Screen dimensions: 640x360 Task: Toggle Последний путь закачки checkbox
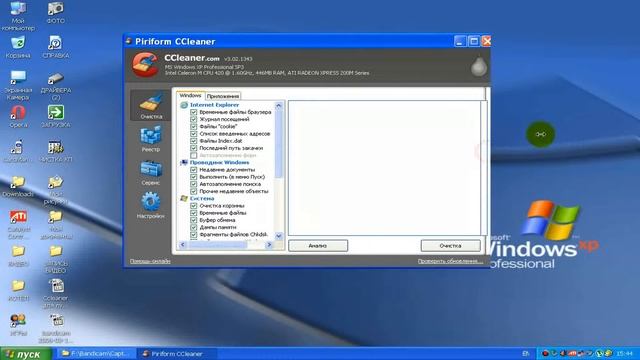click(x=193, y=148)
